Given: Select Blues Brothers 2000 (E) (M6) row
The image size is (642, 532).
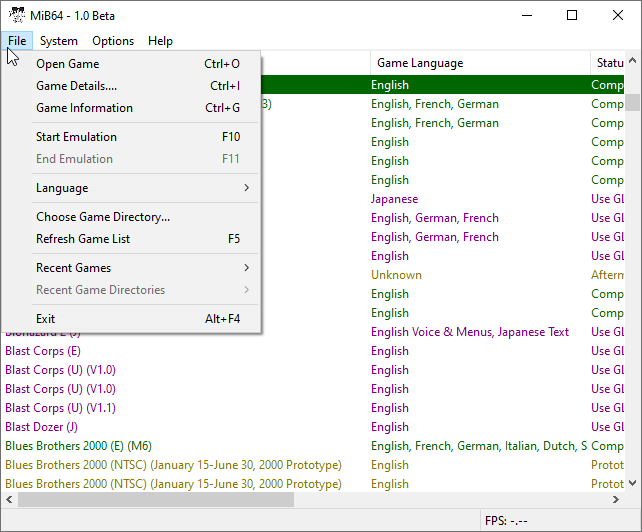Looking at the screenshot, I should (x=78, y=446).
